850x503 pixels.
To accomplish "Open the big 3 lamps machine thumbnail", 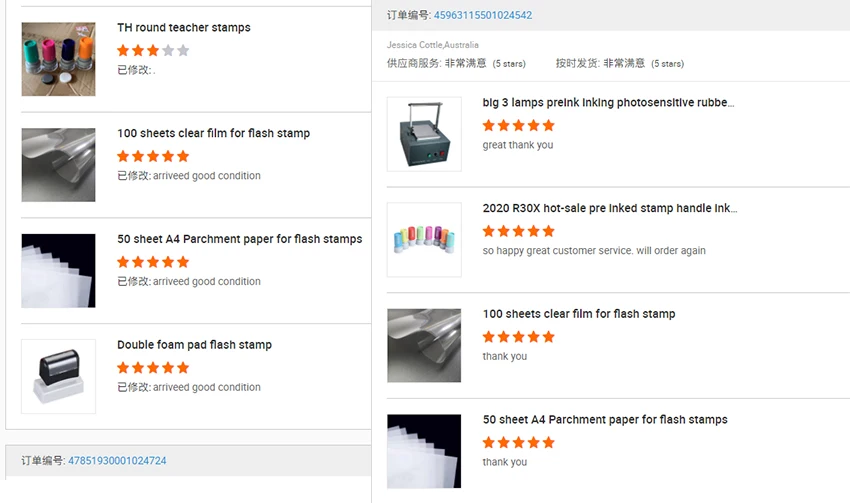I will click(x=424, y=134).
